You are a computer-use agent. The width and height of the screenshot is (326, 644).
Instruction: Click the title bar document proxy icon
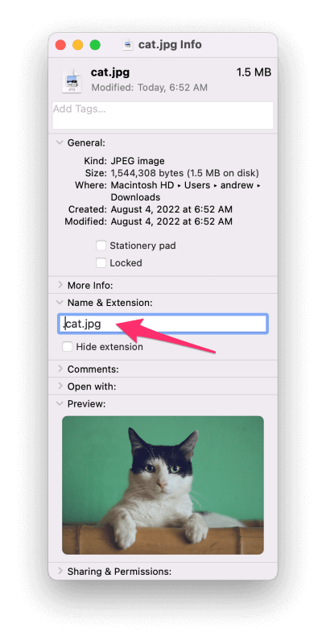coord(128,45)
